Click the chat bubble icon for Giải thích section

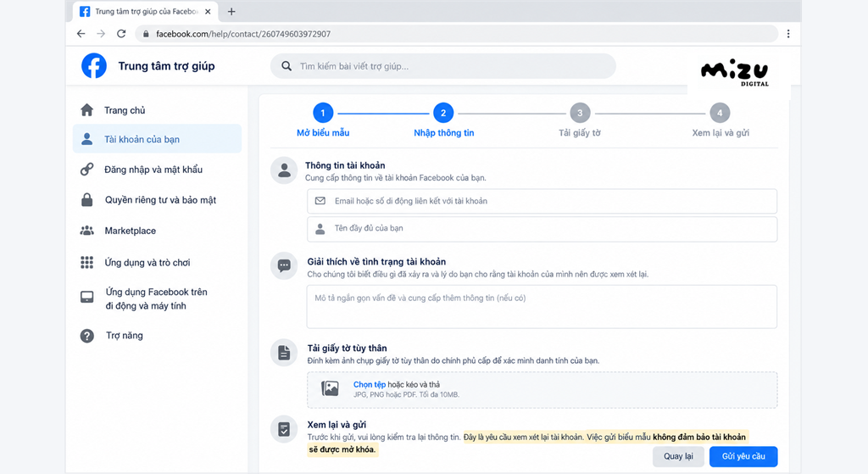point(284,265)
